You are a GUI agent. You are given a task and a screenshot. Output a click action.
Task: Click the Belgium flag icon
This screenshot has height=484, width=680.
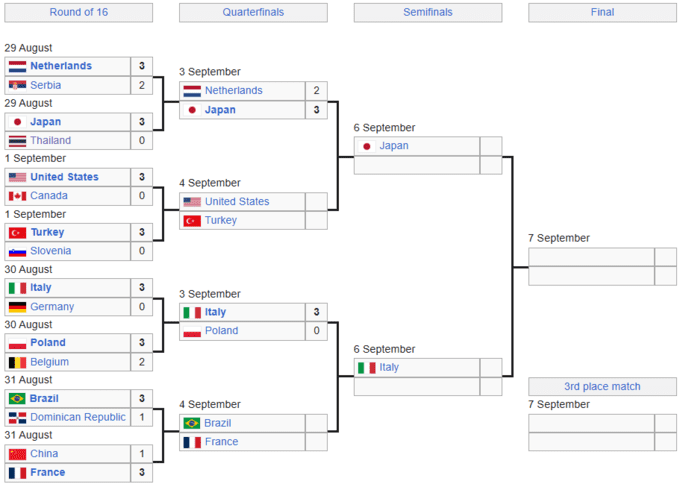coord(17,362)
